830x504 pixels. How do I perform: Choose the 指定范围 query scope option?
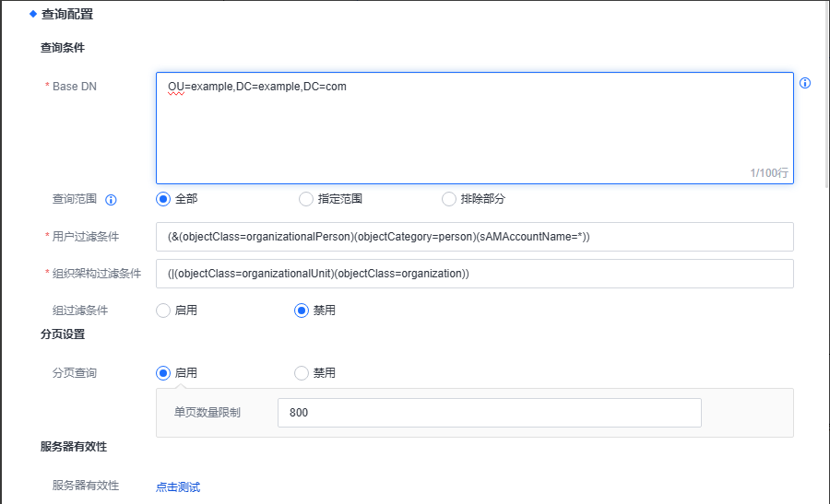(x=306, y=199)
